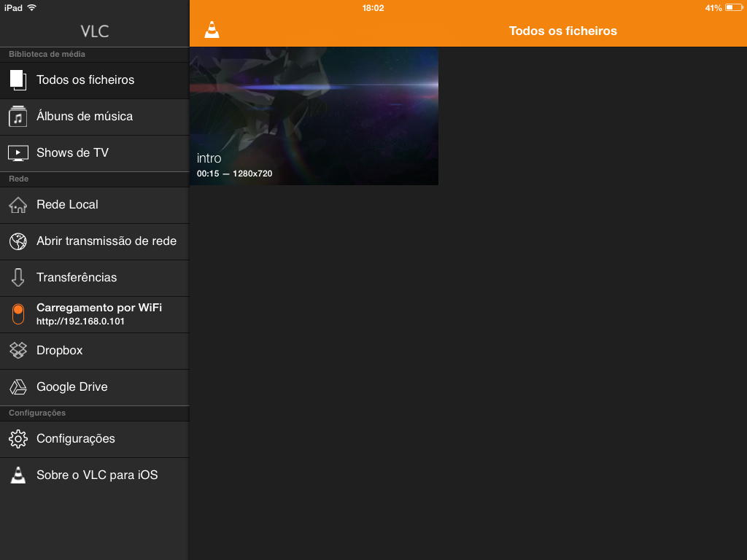The image size is (747, 560).
Task: Click the house icon for Rede Local
Action: click(x=18, y=205)
